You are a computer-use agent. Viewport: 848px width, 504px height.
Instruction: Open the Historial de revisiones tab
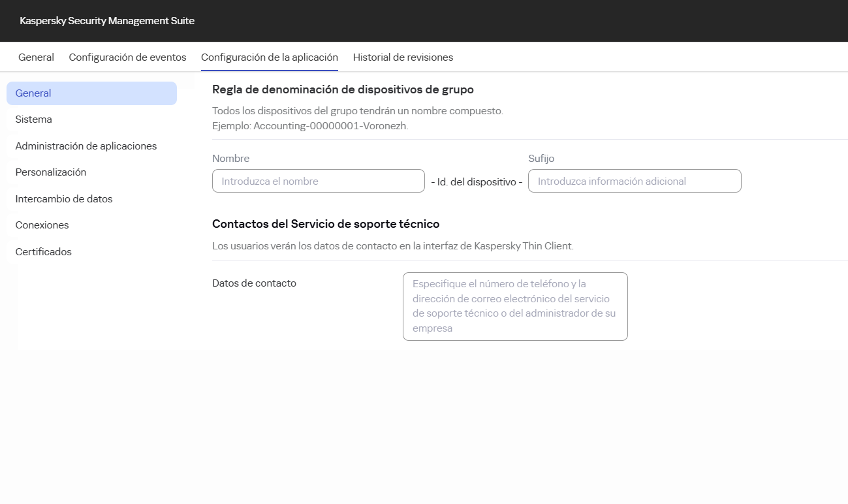tap(403, 57)
